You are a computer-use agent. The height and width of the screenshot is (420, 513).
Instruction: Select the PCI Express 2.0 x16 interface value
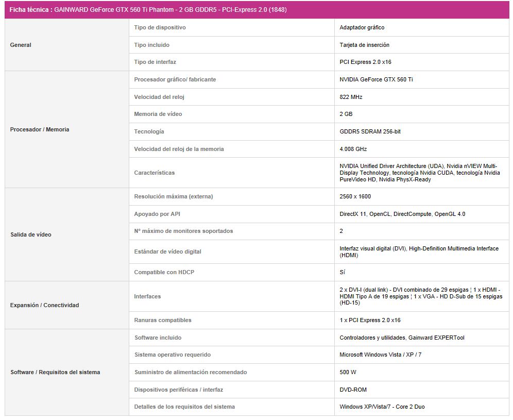[x=366, y=62]
